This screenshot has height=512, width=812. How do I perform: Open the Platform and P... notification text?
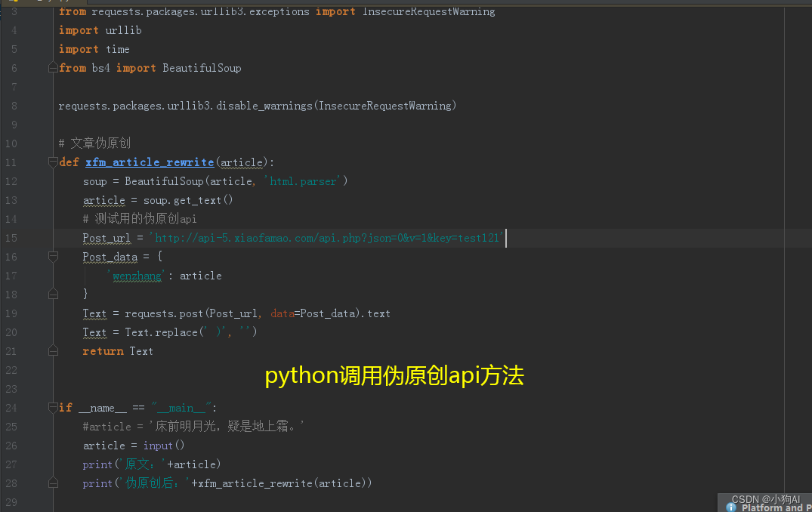pyautogui.click(x=776, y=508)
